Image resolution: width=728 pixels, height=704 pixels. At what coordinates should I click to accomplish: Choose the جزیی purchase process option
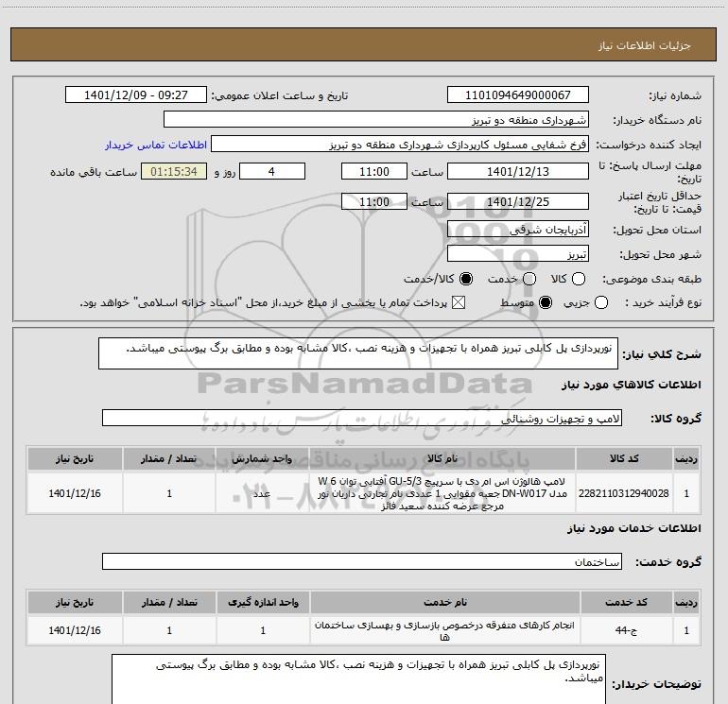600,302
